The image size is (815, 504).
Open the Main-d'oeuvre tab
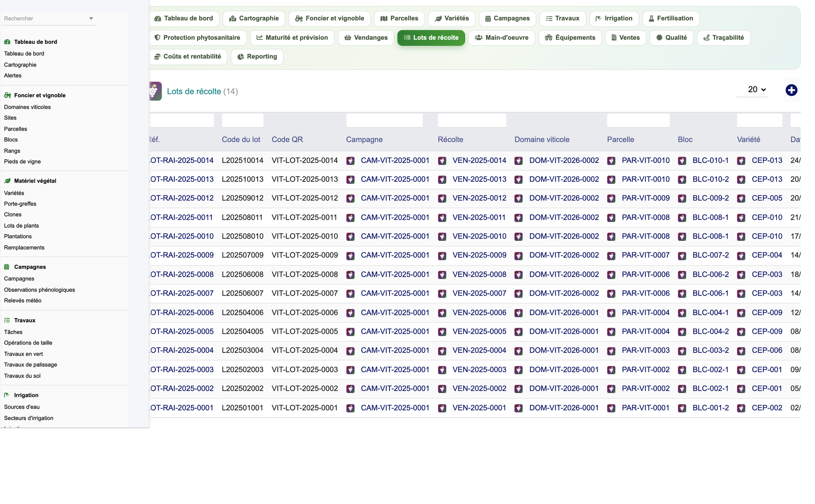502,38
